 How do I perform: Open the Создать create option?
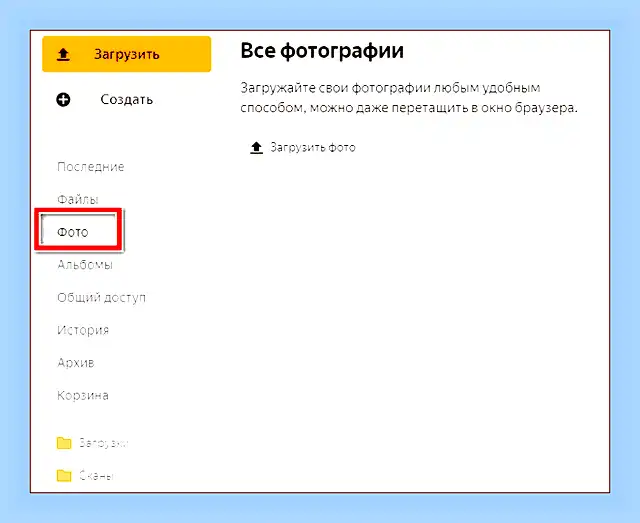coord(127,99)
